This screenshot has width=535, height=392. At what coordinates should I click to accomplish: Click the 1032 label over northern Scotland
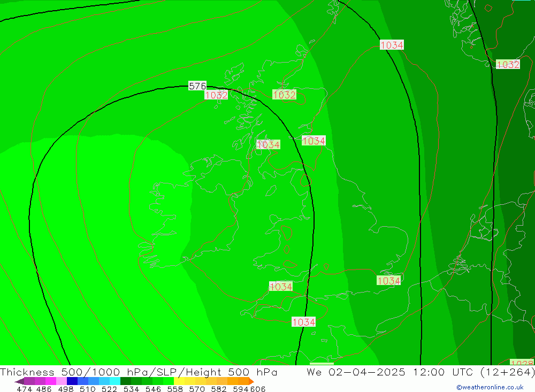[284, 95]
